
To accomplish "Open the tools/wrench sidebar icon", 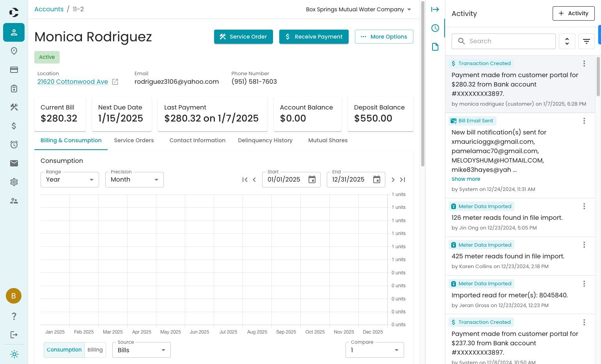I will [x=14, y=107].
